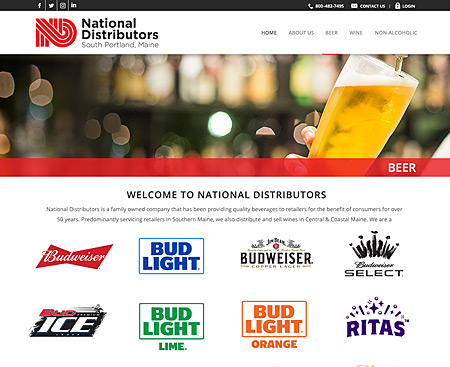Click the South Portland, Maine tagline
450x367 pixels.
pos(120,45)
